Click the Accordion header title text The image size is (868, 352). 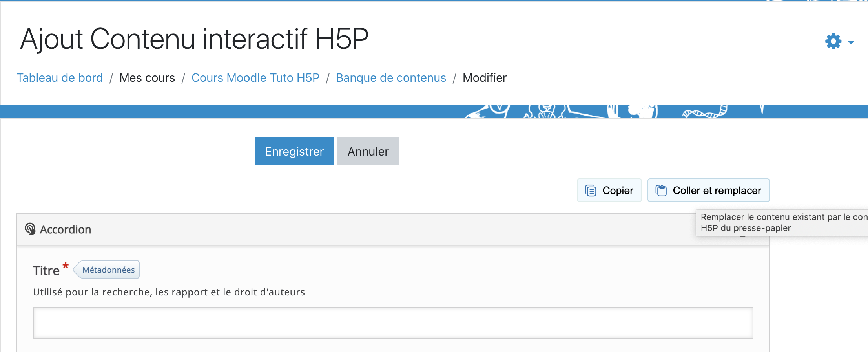(66, 229)
